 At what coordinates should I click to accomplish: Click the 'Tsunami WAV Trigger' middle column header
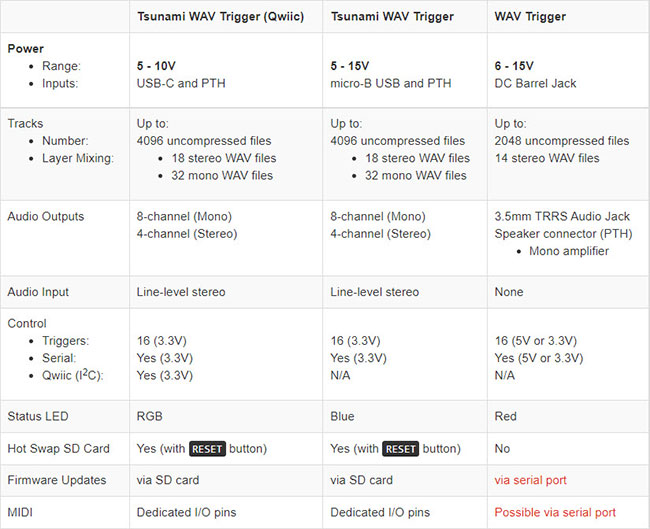pyautogui.click(x=392, y=17)
